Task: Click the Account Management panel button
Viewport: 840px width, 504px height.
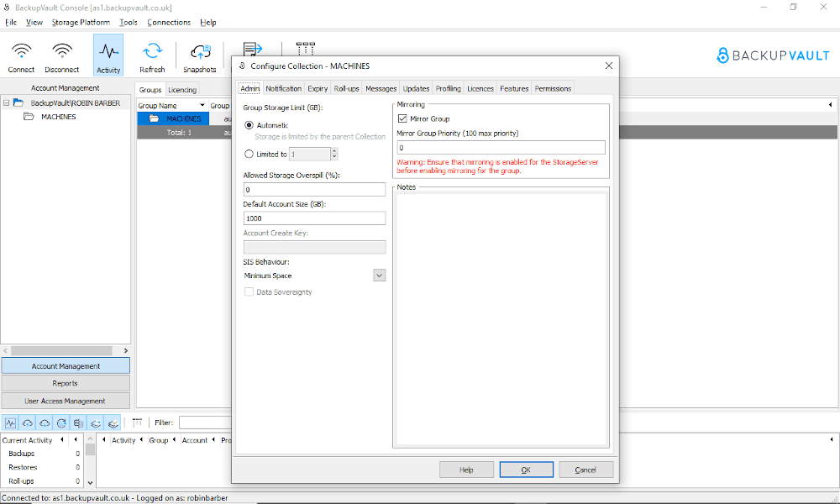Action: pyautogui.click(x=66, y=365)
